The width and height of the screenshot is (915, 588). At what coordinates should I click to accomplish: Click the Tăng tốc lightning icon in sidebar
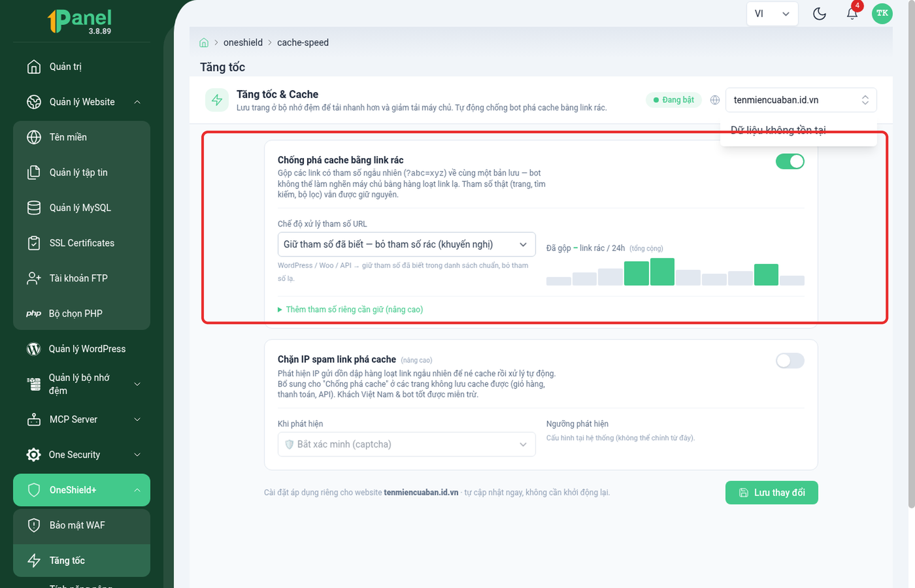(x=34, y=561)
